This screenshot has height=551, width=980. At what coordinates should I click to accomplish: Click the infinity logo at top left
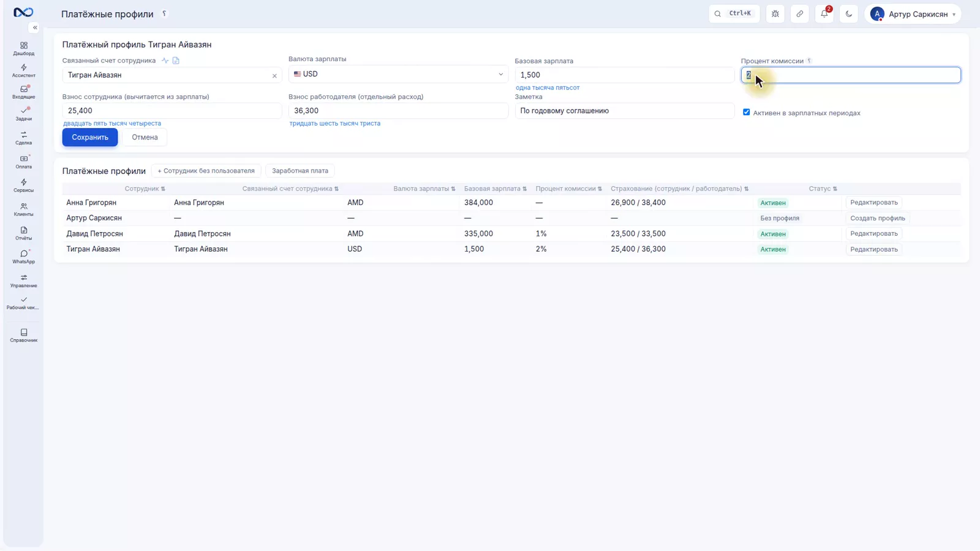23,12
